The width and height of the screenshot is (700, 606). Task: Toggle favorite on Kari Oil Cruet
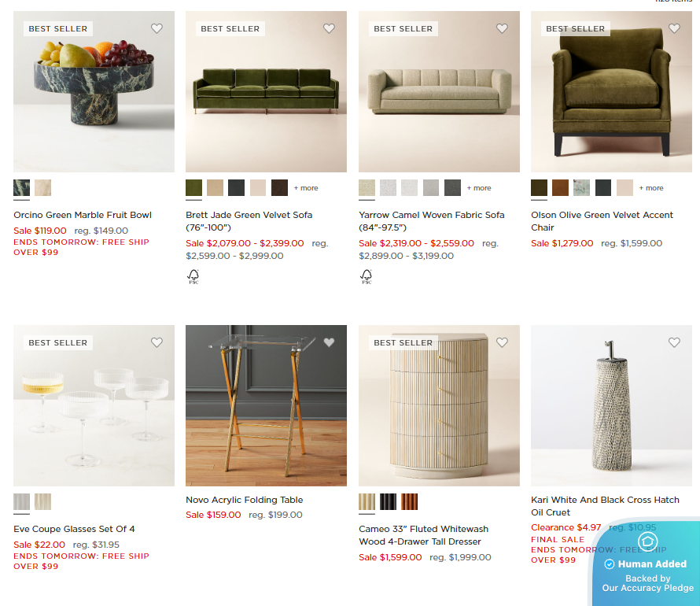[674, 342]
